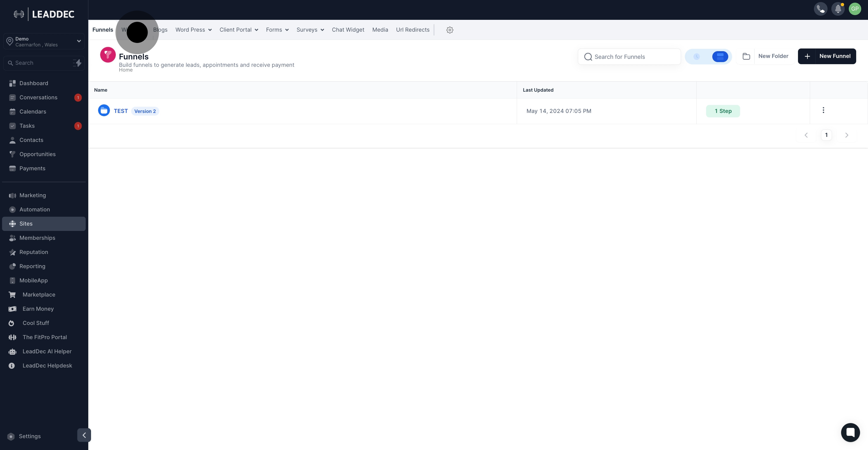Screen dimensions: 868x450
Task: Click the Home breadcrumb
Action: 126,70
